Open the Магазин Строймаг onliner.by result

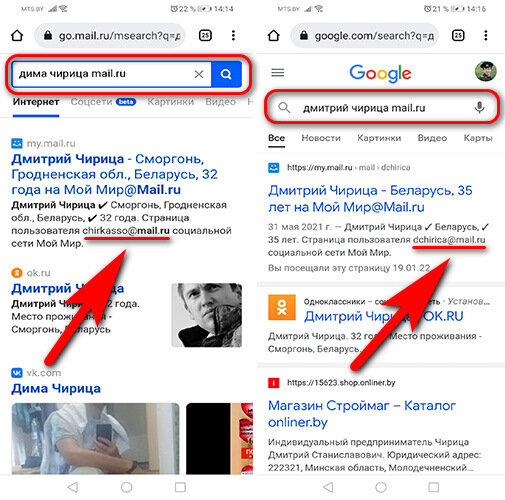[x=362, y=414]
